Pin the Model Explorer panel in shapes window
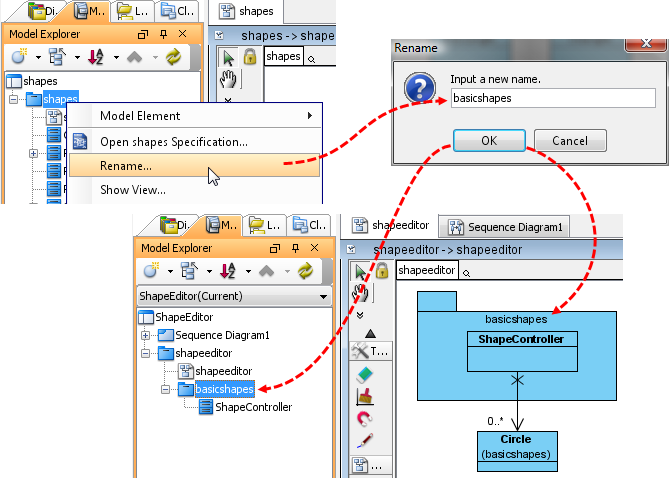Screen dimensions: 669x478 click(x=163, y=34)
